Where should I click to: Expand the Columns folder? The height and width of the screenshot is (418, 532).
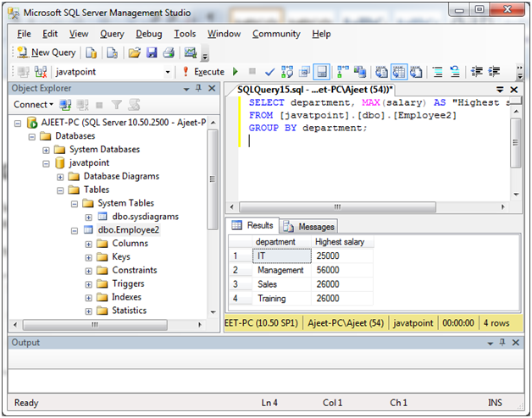coord(89,244)
